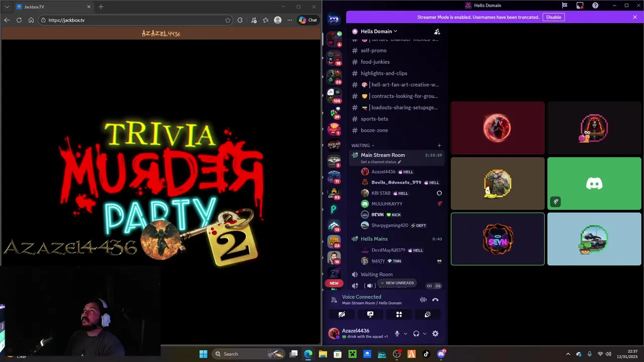Deafen with the headphones icon

point(416,333)
